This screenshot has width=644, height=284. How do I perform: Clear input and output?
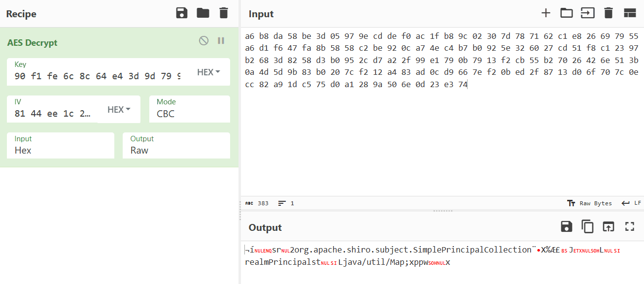coord(609,13)
